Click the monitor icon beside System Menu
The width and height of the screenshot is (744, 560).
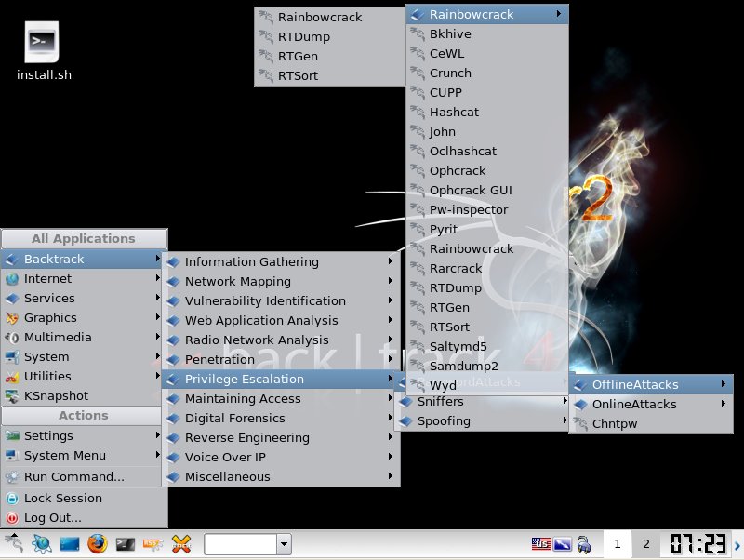[x=12, y=456]
